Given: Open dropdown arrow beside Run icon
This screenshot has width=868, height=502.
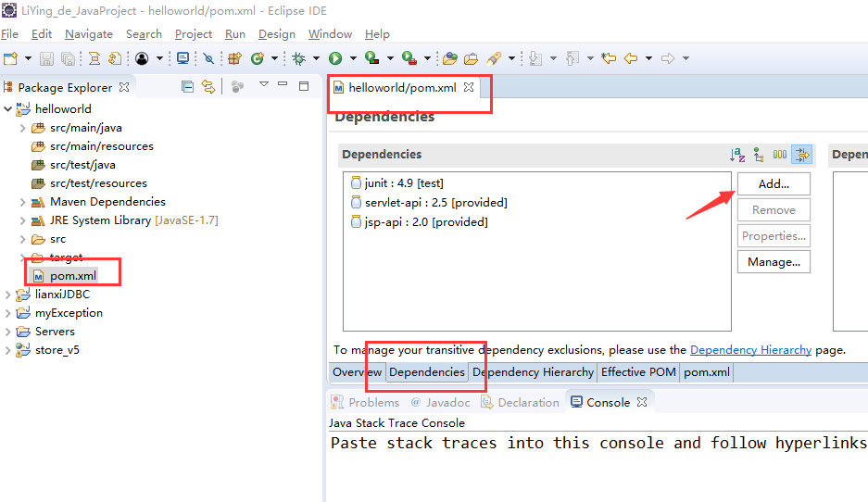Looking at the screenshot, I should [x=353, y=58].
